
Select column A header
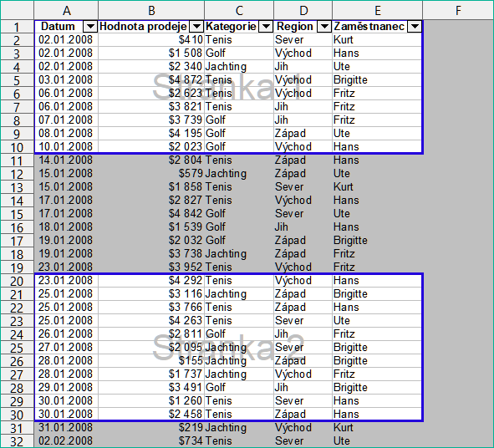[66, 10]
